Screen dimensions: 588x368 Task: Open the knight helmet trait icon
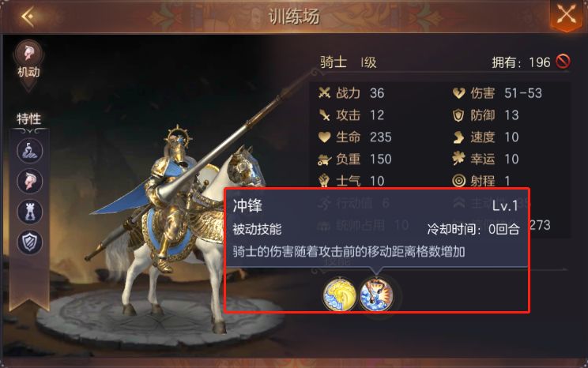(x=29, y=182)
